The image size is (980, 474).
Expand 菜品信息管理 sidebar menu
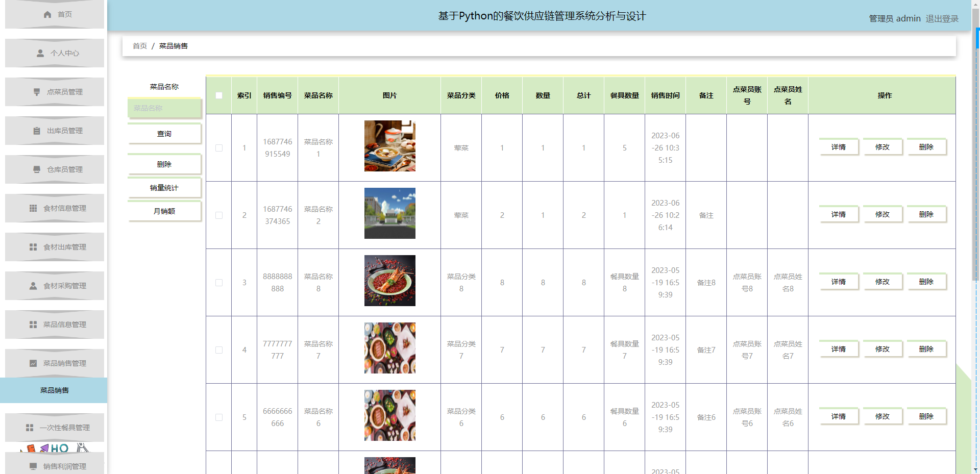coord(55,325)
